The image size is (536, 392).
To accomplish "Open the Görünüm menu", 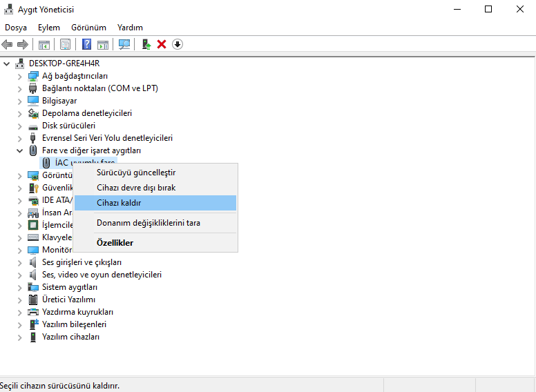I will (88, 28).
